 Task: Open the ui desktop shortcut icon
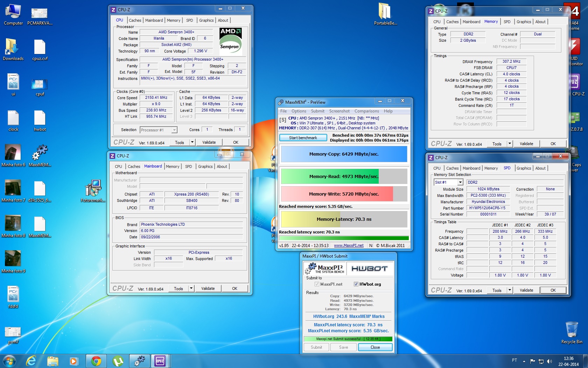(13, 85)
